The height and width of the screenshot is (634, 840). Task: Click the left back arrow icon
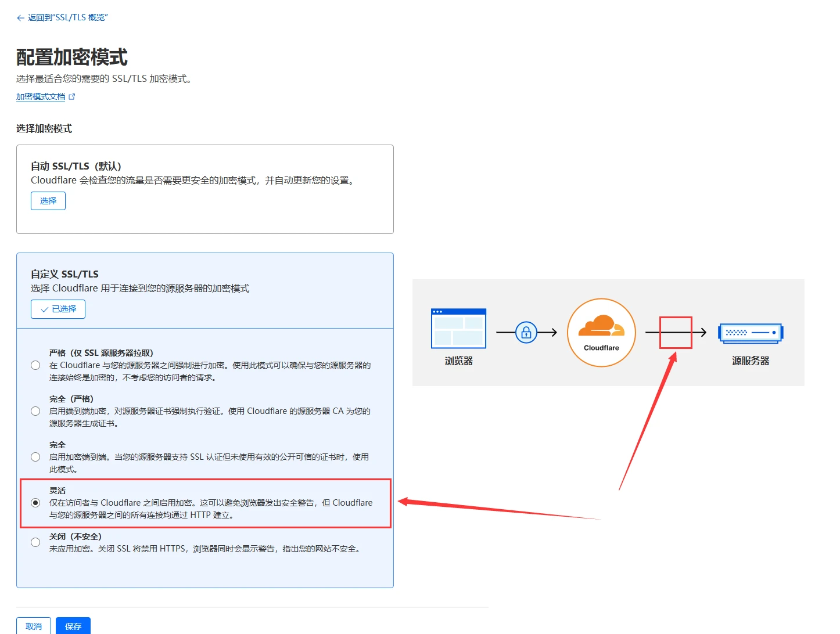pos(20,18)
